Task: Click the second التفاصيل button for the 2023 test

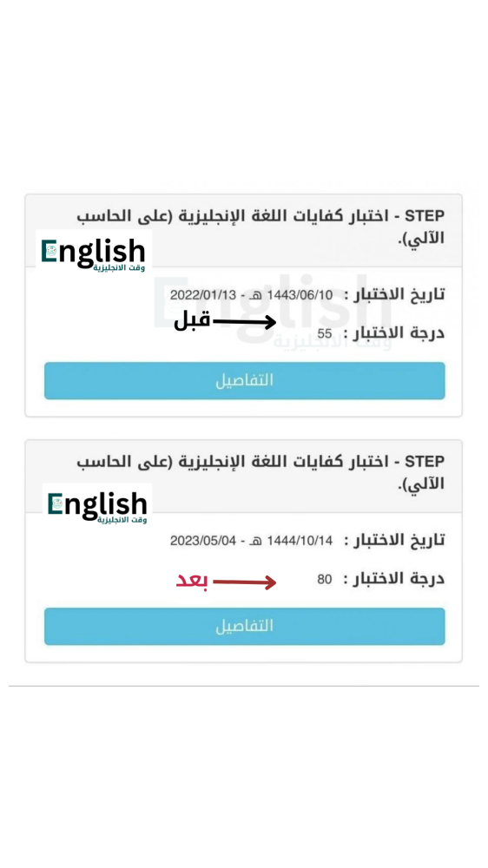Action: pos(244,626)
